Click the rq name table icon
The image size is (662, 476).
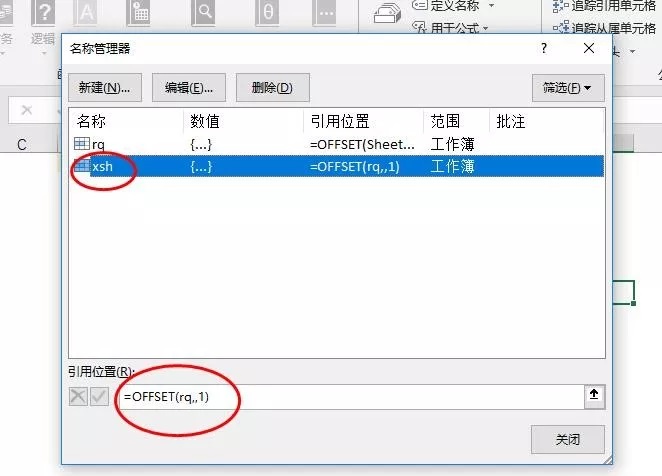(81, 144)
